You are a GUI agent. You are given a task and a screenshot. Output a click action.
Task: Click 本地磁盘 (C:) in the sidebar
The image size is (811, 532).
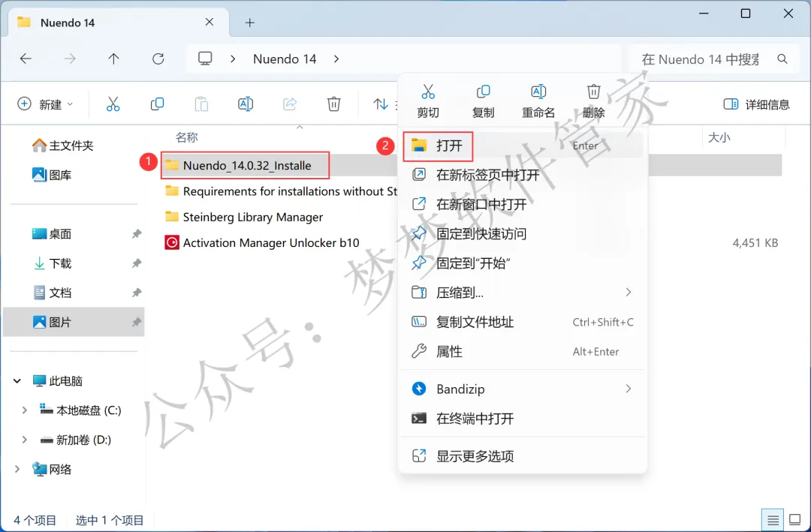[x=80, y=410]
